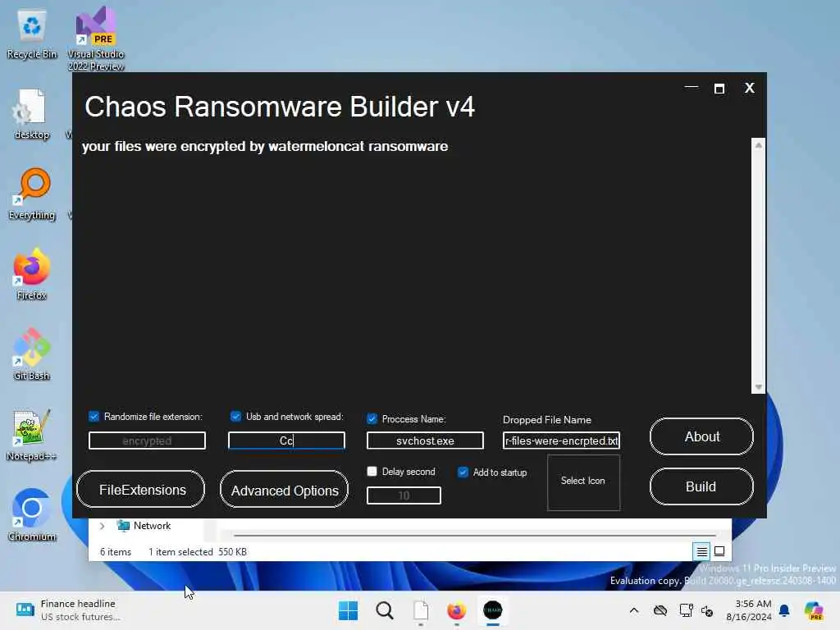840x630 pixels.
Task: Click the "6 items" status text
Action: click(116, 552)
